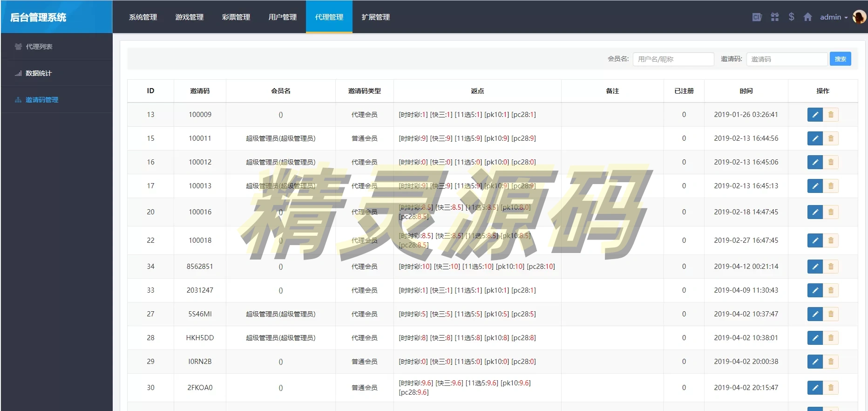Expand the admin user dropdown
This screenshot has width=868, height=411.
(834, 17)
